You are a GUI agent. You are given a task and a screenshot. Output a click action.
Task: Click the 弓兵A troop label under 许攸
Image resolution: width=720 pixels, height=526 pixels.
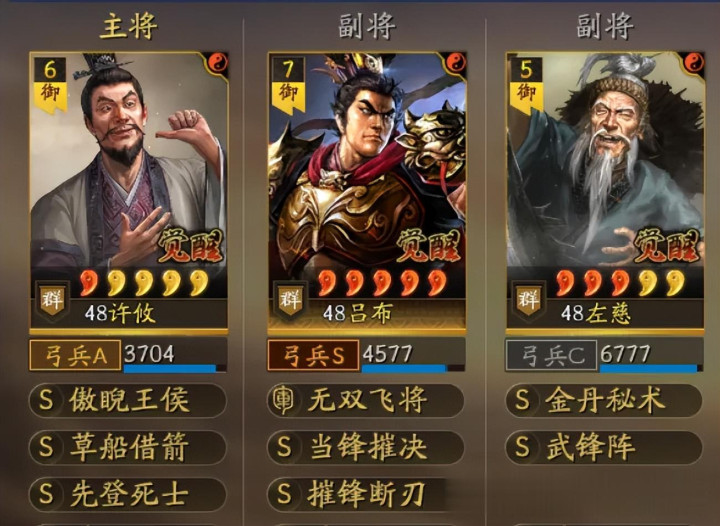click(x=75, y=355)
